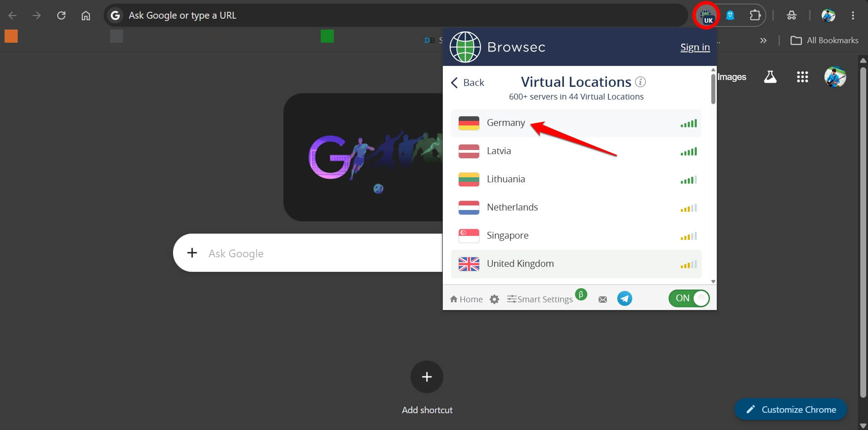Open the Google apps grid
The width and height of the screenshot is (868, 430).
point(802,77)
